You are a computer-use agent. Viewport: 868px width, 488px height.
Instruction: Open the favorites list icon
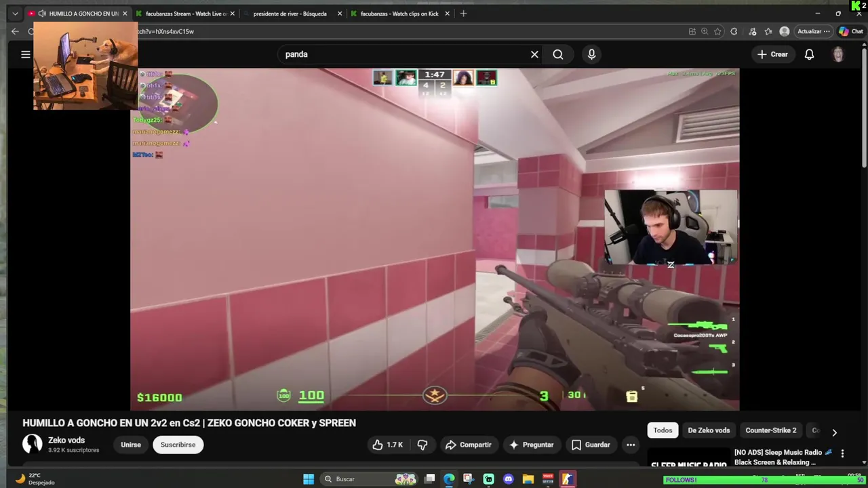click(x=768, y=31)
